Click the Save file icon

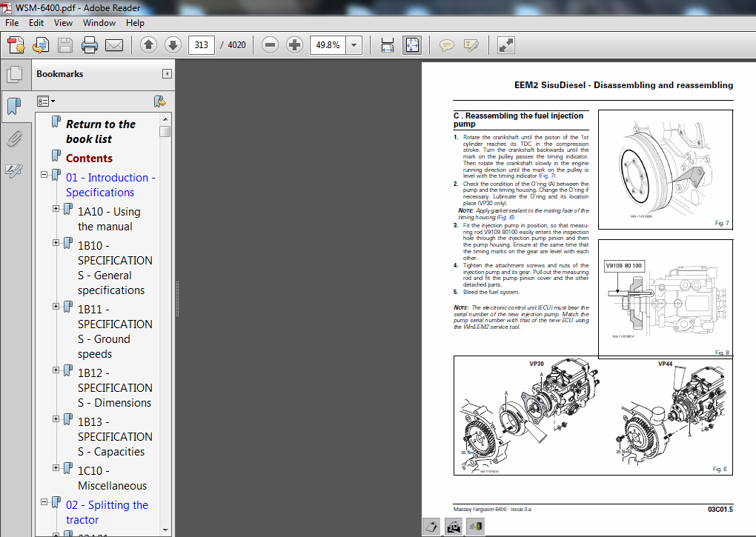click(65, 45)
